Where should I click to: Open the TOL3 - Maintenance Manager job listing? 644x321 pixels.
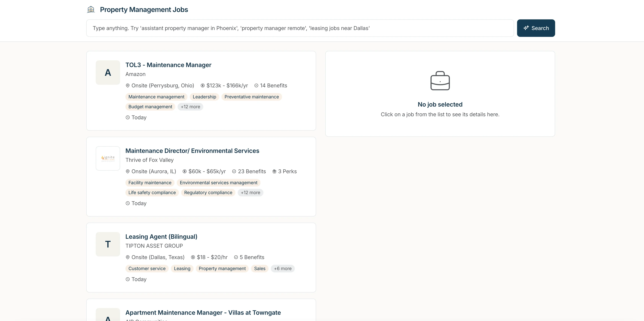168,65
